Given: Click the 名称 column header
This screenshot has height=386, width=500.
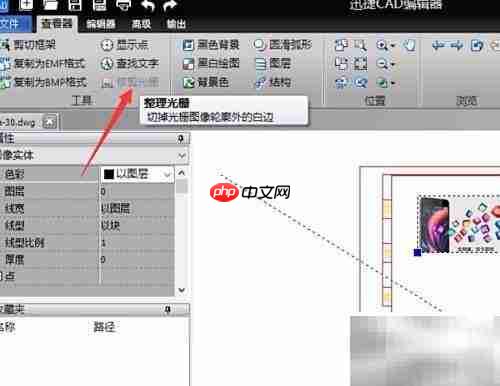Looking at the screenshot, I should tap(7, 327).
